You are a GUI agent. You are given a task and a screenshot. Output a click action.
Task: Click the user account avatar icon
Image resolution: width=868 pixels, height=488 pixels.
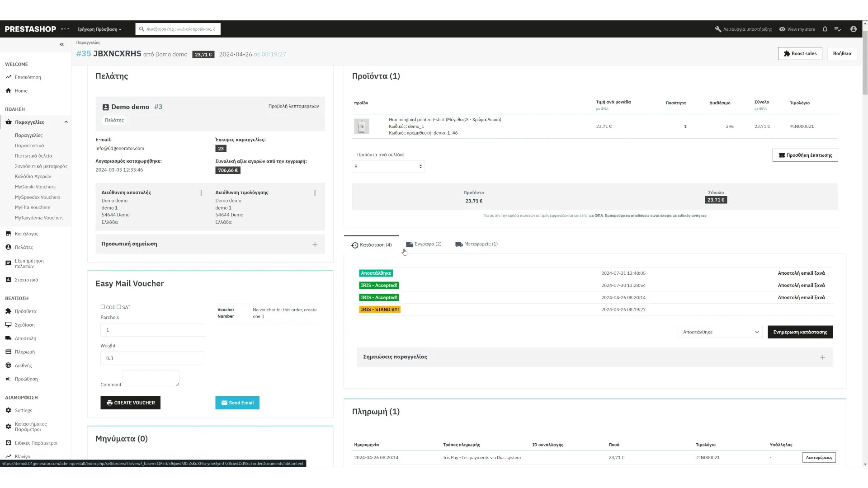coord(853,29)
